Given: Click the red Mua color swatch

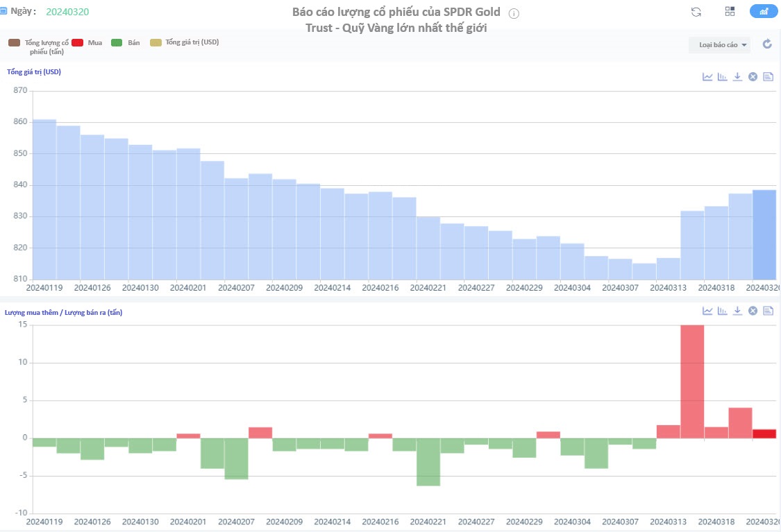Looking at the screenshot, I should (x=77, y=43).
